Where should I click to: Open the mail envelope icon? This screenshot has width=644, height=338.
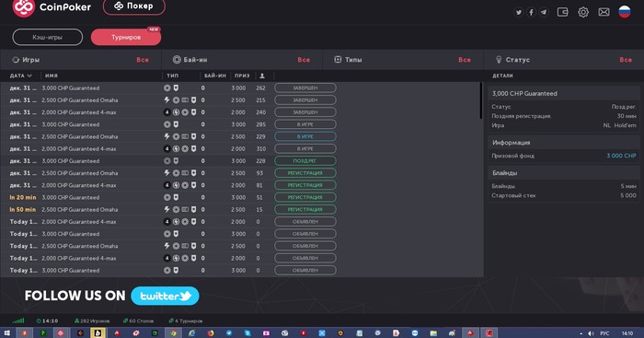click(x=604, y=12)
